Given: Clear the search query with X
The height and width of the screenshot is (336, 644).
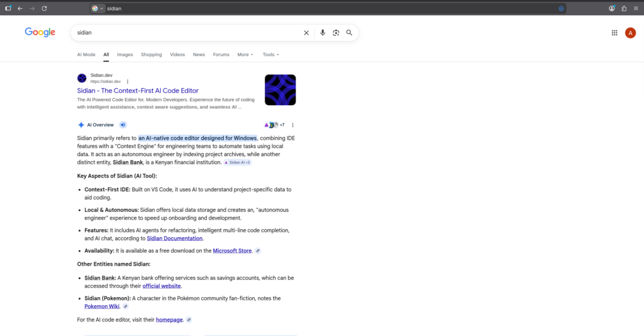Looking at the screenshot, I should (x=306, y=33).
